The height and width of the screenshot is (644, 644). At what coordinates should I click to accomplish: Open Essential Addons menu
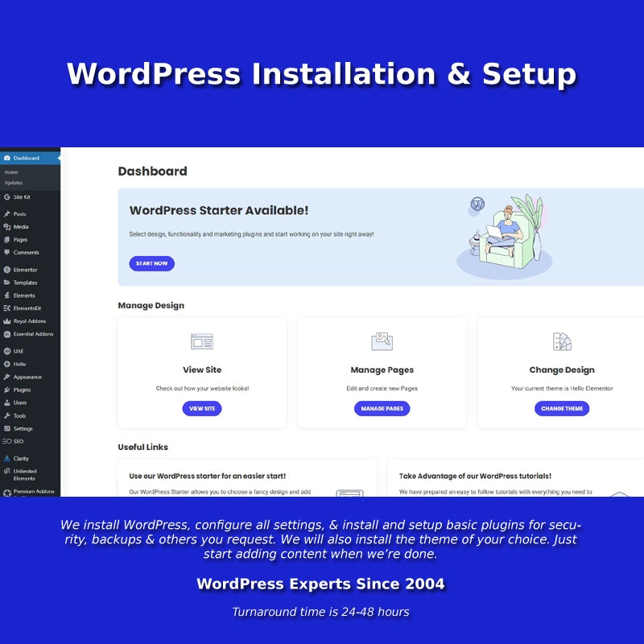click(x=30, y=334)
